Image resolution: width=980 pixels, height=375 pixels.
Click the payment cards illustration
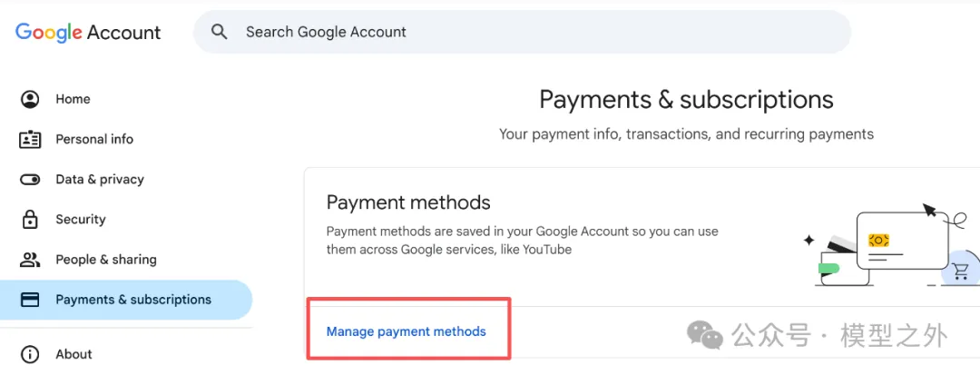coord(885,245)
